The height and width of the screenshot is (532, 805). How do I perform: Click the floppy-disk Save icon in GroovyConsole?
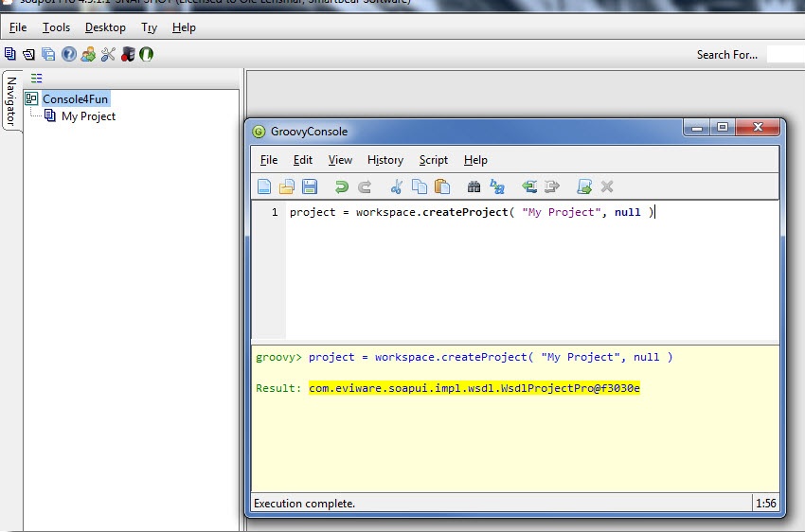coord(310,186)
